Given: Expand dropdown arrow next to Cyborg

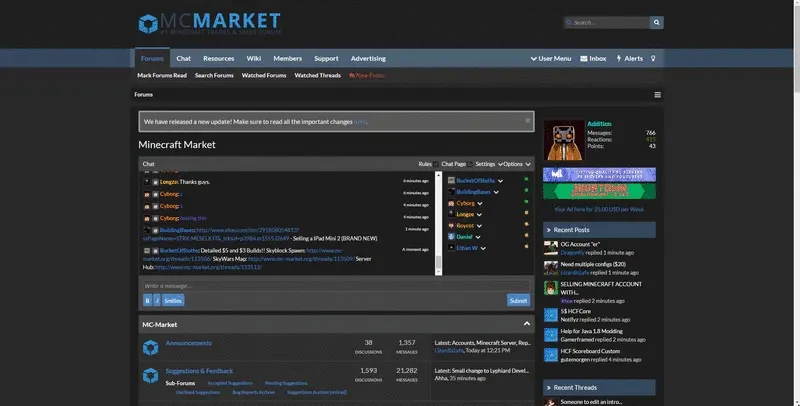Looking at the screenshot, I should coord(480,204).
